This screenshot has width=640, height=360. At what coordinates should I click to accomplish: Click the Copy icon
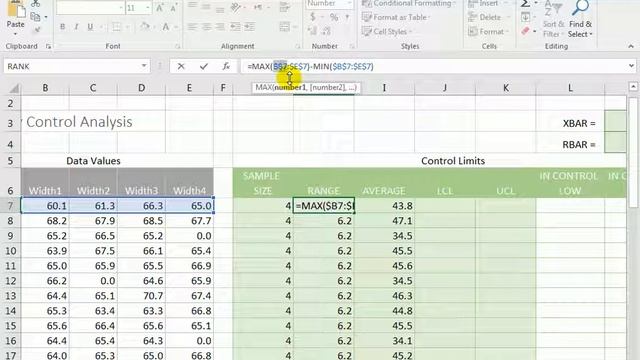36,17
